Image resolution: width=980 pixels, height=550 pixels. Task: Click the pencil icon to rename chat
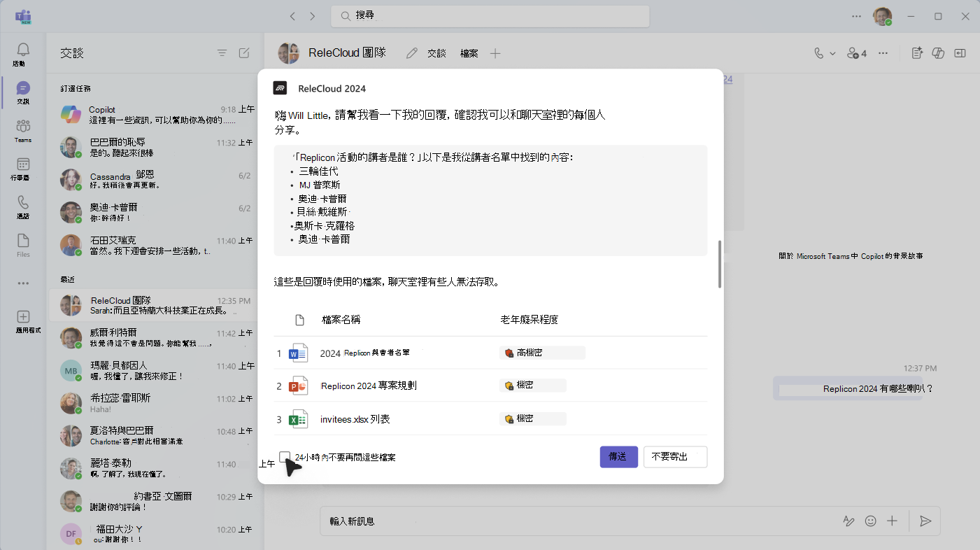412,53
